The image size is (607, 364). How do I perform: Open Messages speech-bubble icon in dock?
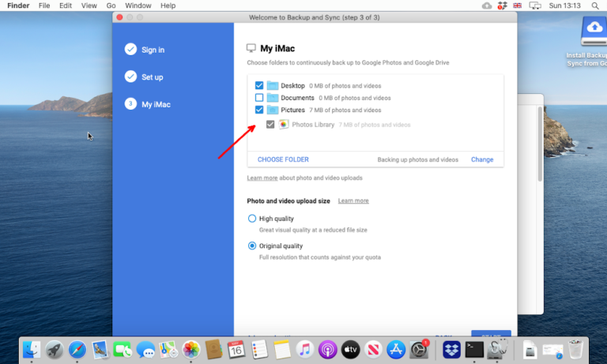145,350
